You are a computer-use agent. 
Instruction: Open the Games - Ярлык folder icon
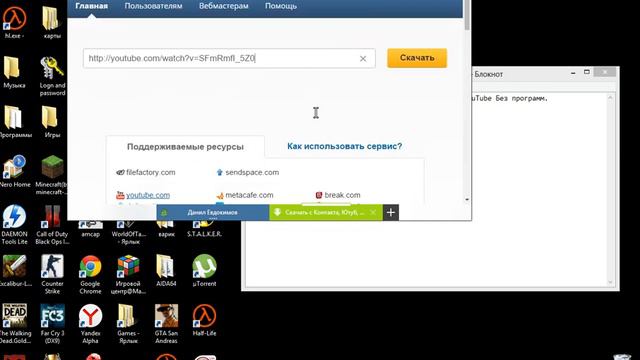pyautogui.click(x=127, y=316)
